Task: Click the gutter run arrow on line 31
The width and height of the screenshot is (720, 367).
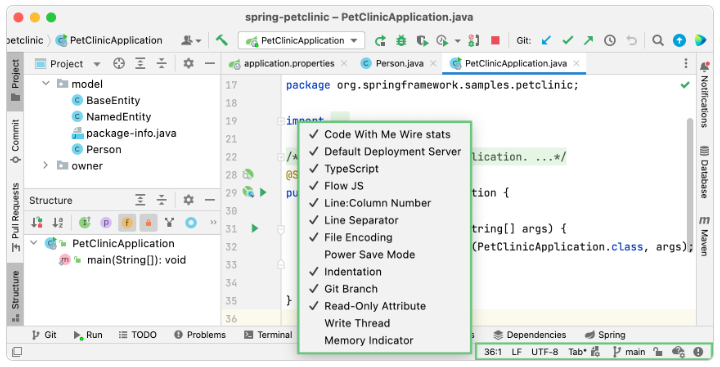Action: pos(255,228)
